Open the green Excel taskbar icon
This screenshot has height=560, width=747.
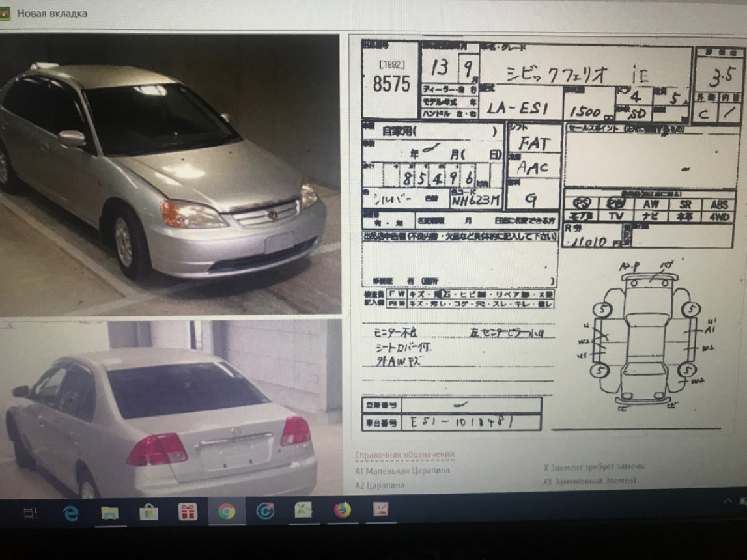click(x=303, y=511)
